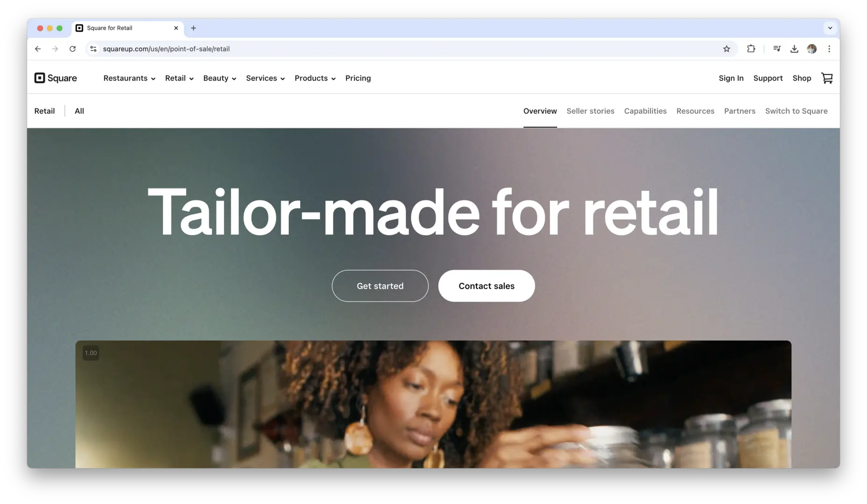Click the Chrome profile avatar
This screenshot has width=867, height=504.
[812, 49]
